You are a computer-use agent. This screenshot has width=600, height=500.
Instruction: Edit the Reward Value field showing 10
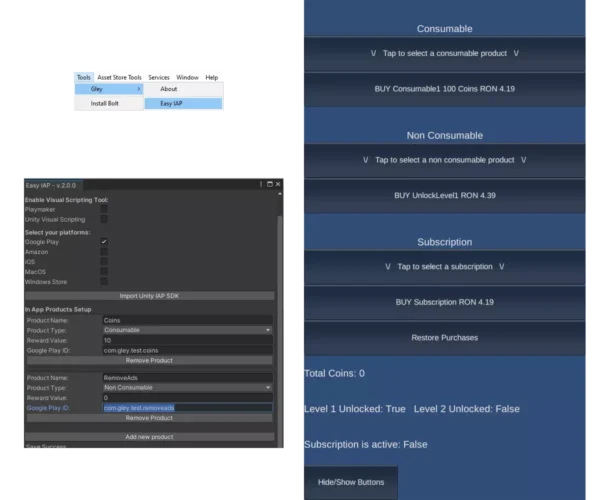pyautogui.click(x=188, y=340)
